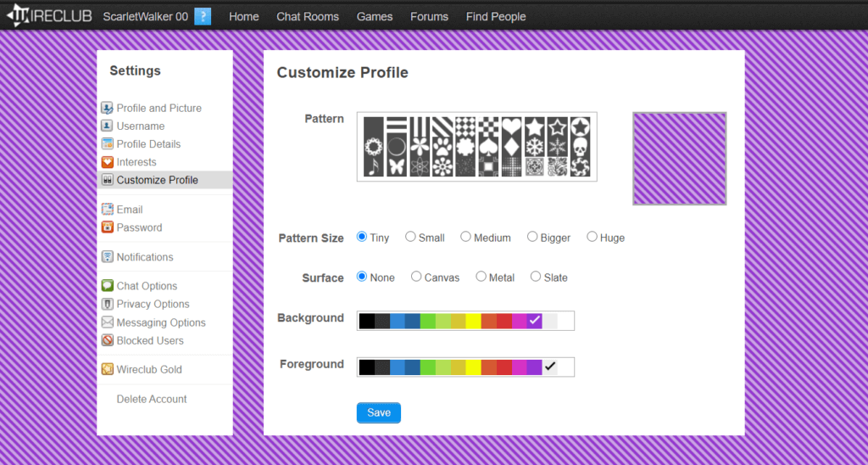Image resolution: width=868 pixels, height=465 pixels.
Task: Go to the Forums menu item
Action: point(429,16)
